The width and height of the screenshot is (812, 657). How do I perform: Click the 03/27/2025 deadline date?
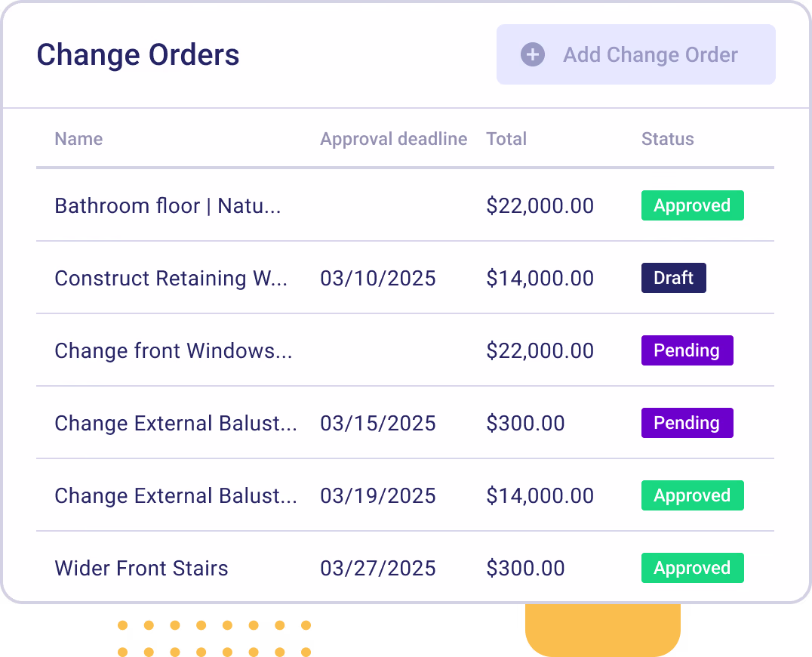tap(378, 569)
